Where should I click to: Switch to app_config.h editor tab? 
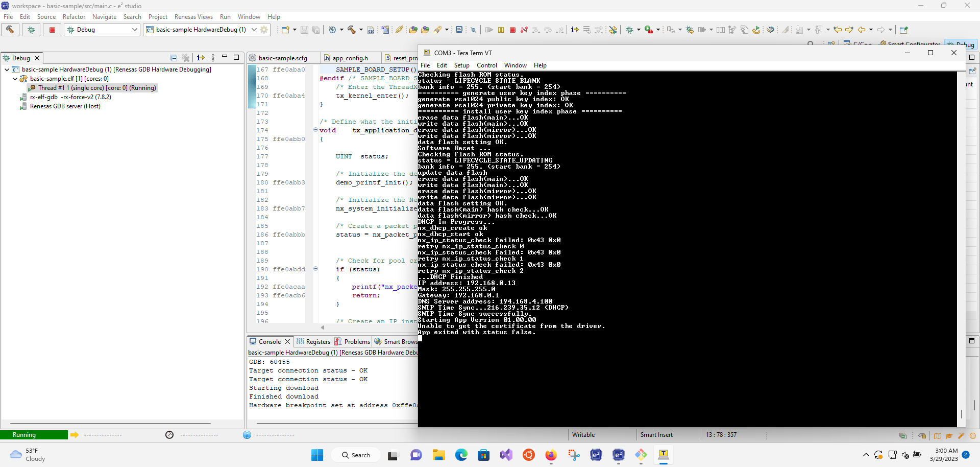pyautogui.click(x=350, y=58)
